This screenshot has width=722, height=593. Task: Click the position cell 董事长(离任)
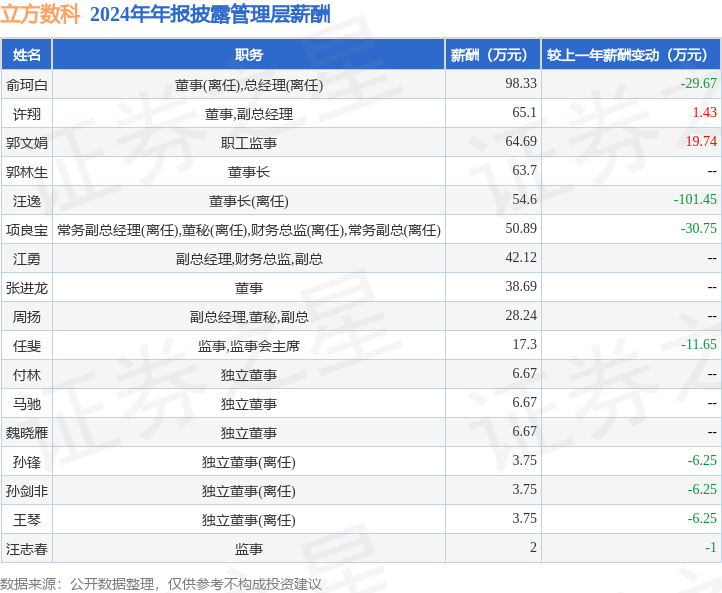pos(249,201)
